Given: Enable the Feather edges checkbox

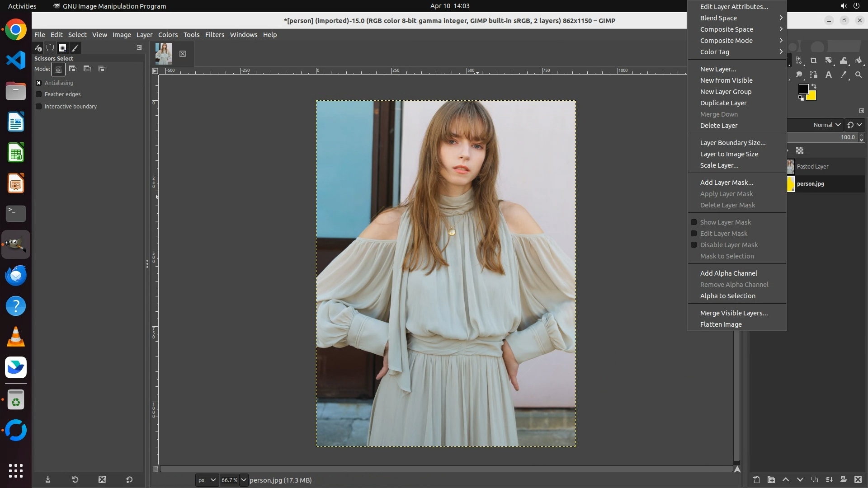Looking at the screenshot, I should click(39, 94).
